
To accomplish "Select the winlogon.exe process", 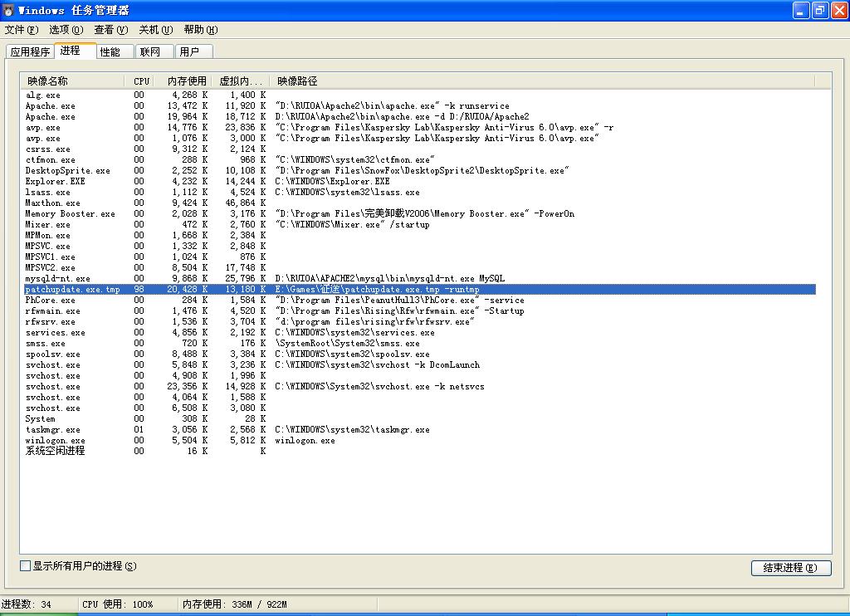I will pyautogui.click(x=420, y=440).
